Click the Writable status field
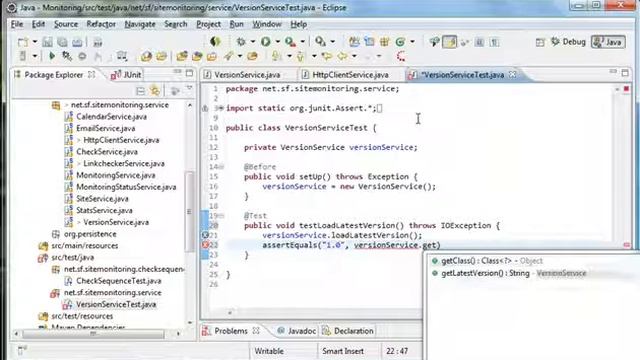The width and height of the screenshot is (640, 360). (269, 351)
